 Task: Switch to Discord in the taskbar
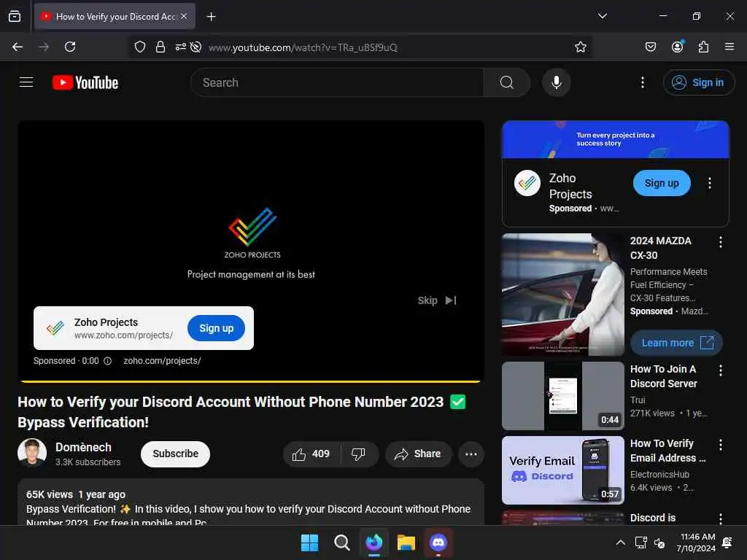(438, 542)
